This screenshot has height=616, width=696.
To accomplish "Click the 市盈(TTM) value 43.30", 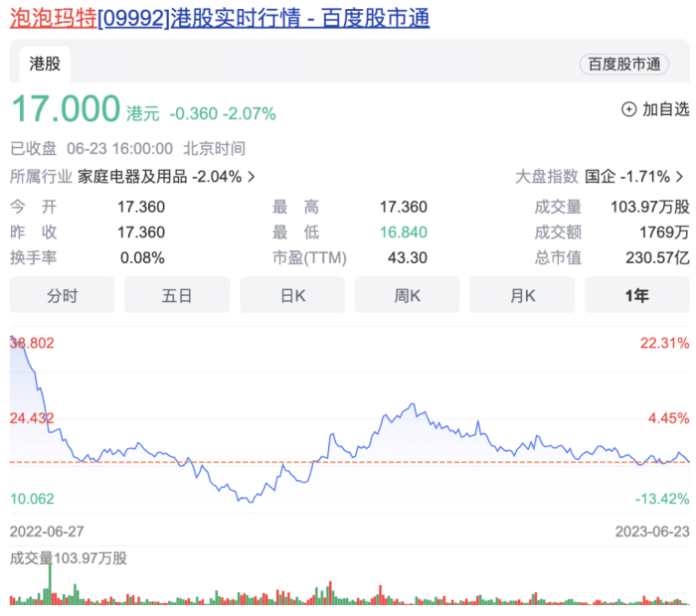I will coord(410,257).
